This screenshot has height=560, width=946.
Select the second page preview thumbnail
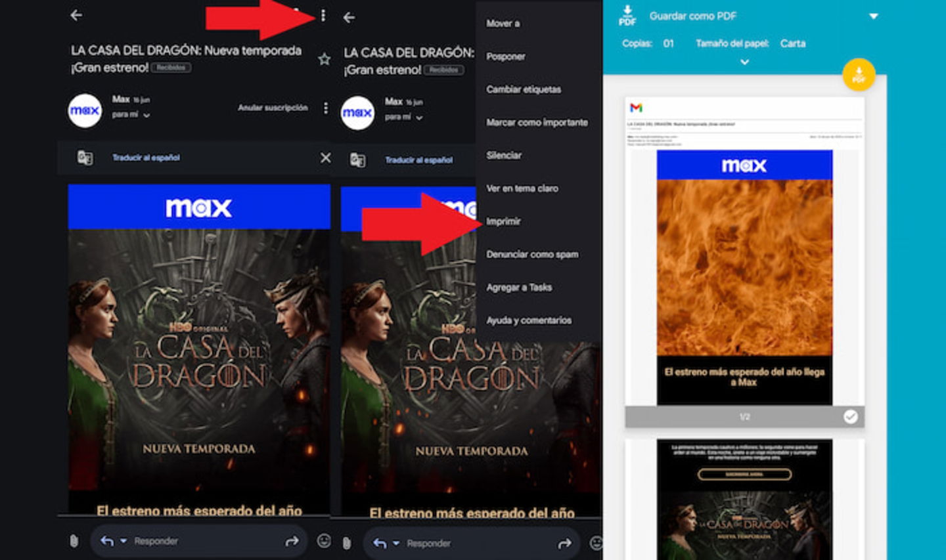[744, 500]
